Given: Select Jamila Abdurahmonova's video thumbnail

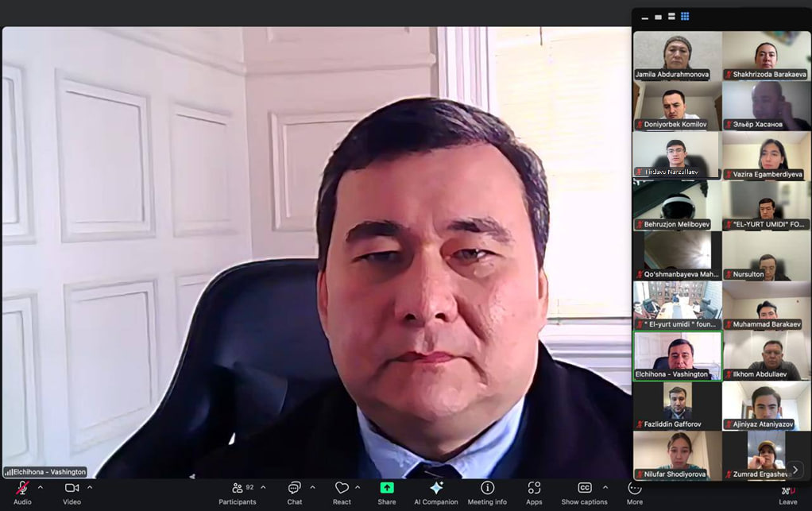Looking at the screenshot, I should [677, 56].
